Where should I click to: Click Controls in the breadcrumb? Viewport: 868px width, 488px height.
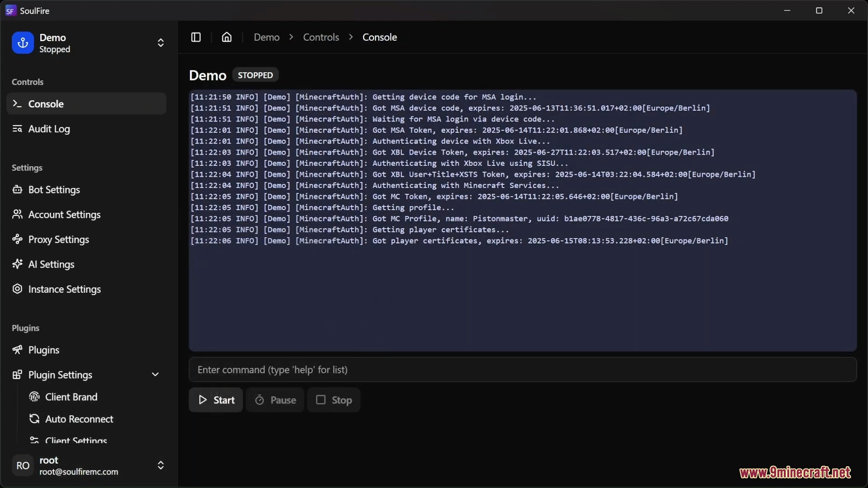321,37
